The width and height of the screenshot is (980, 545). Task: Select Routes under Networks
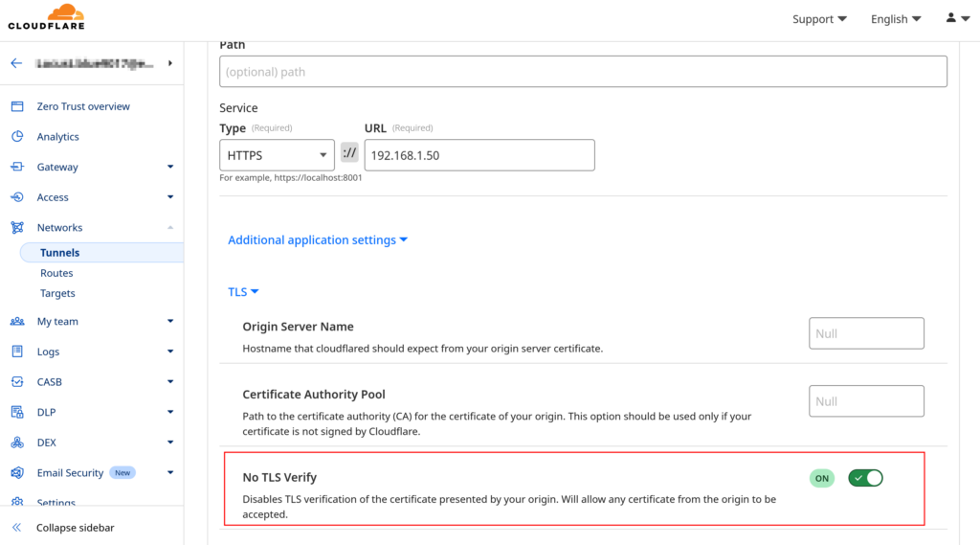[56, 273]
